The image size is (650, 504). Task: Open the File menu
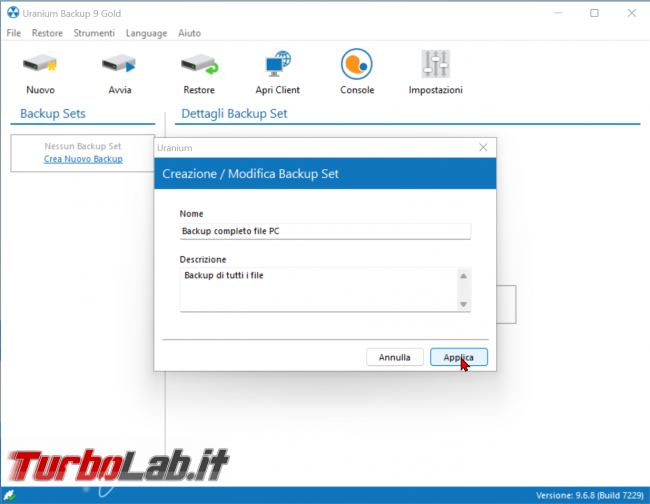[x=14, y=33]
